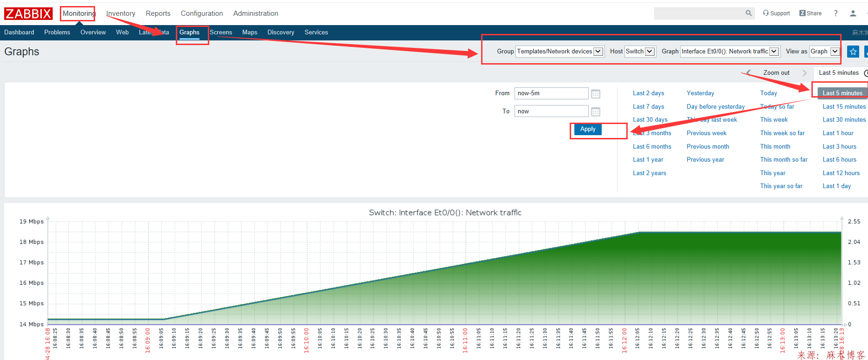
Task: Select This month range
Action: pyautogui.click(x=775, y=147)
